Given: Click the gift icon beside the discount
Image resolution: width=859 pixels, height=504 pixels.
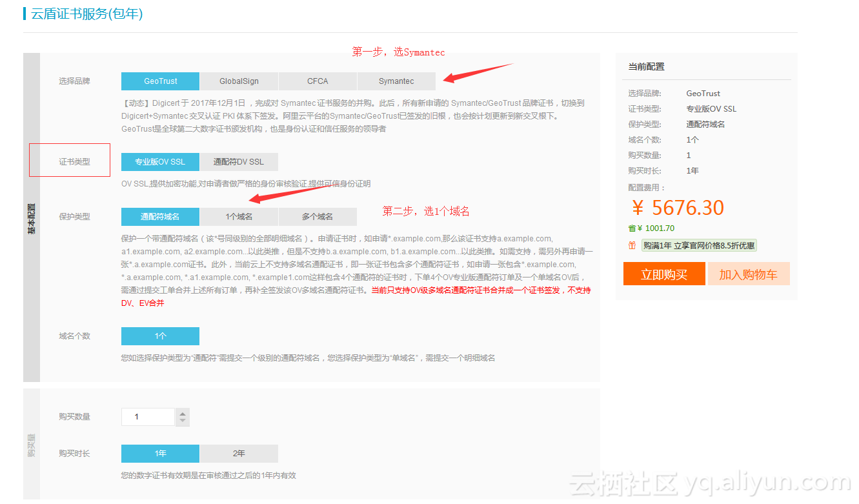Looking at the screenshot, I should click(x=632, y=245).
